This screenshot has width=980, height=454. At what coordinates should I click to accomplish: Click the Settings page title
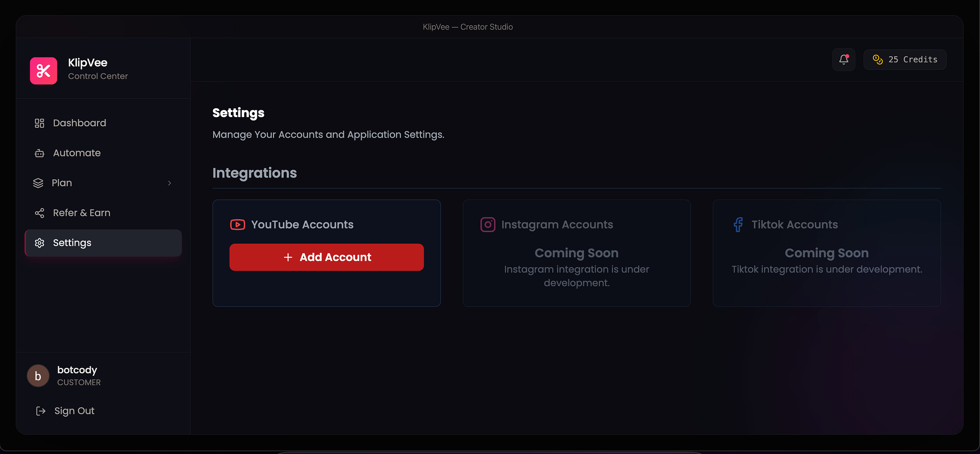pos(238,113)
